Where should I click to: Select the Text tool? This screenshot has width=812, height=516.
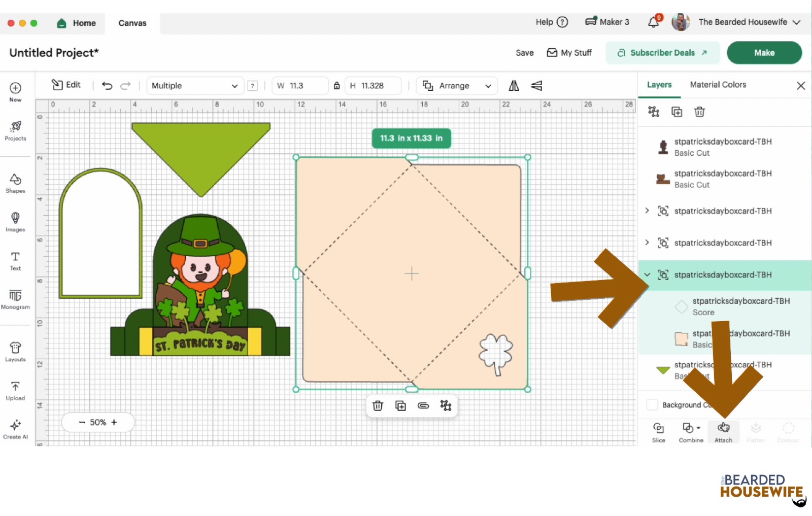click(15, 260)
